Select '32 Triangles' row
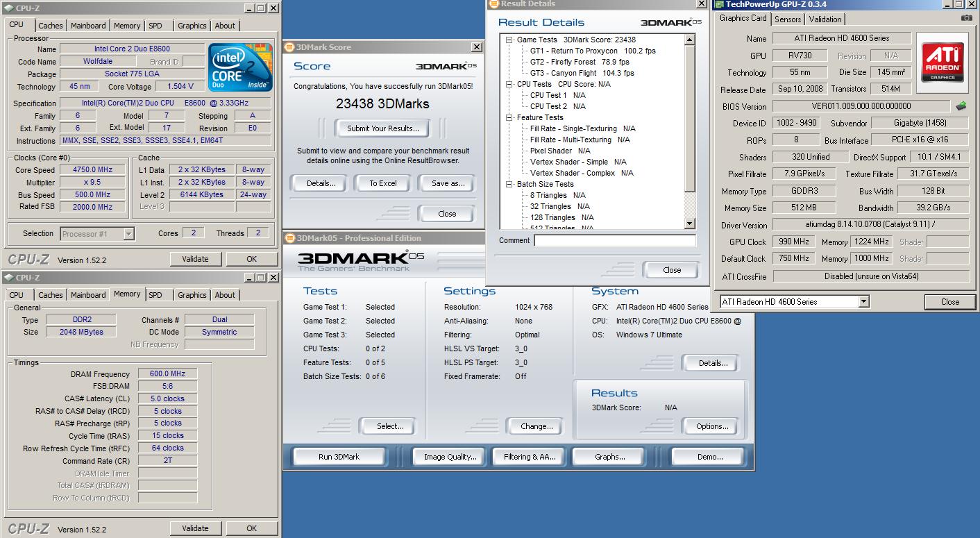The image size is (980, 538). click(559, 206)
